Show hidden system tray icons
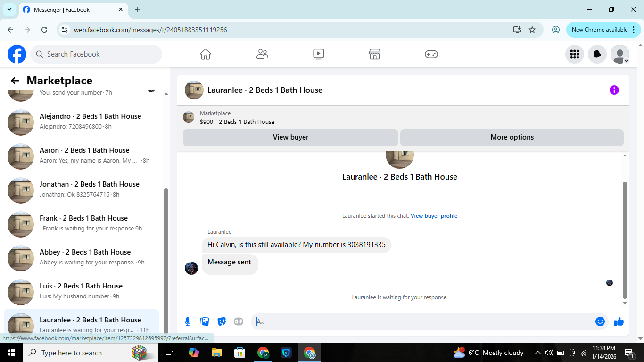This screenshot has width=644, height=362. click(x=537, y=353)
